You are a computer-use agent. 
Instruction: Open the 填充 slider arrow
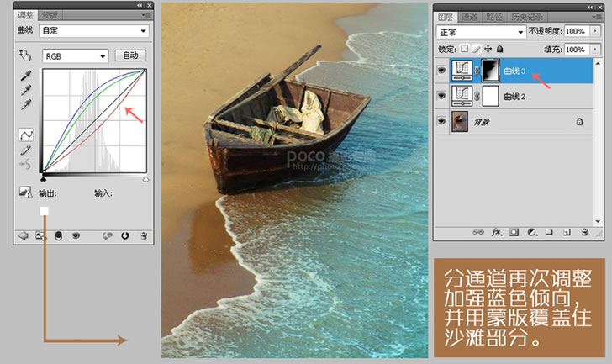click(x=595, y=49)
